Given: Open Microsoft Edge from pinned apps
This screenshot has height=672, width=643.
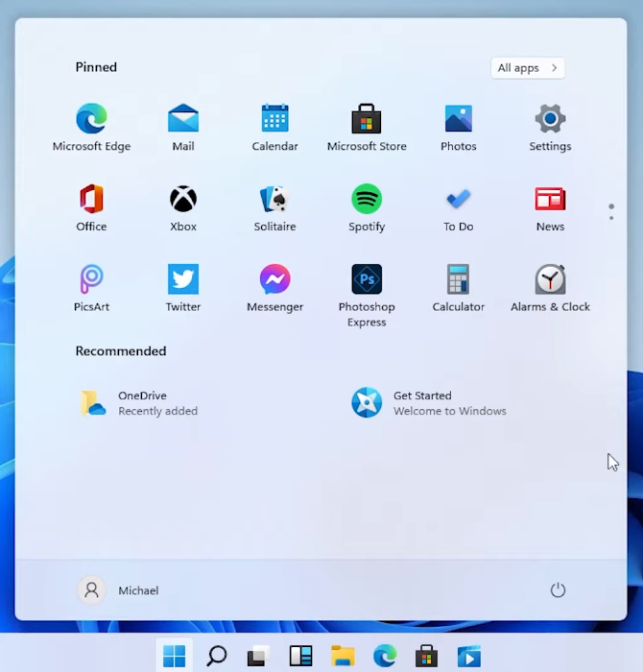Looking at the screenshot, I should click(91, 128).
